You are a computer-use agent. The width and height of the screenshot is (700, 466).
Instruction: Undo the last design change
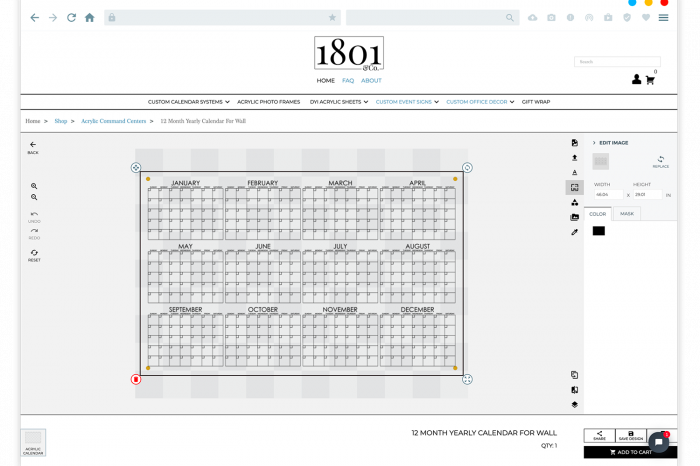pos(34,217)
